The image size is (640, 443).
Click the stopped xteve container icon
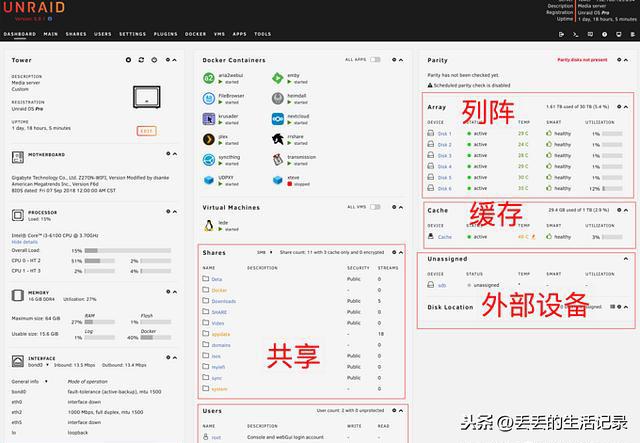278,180
